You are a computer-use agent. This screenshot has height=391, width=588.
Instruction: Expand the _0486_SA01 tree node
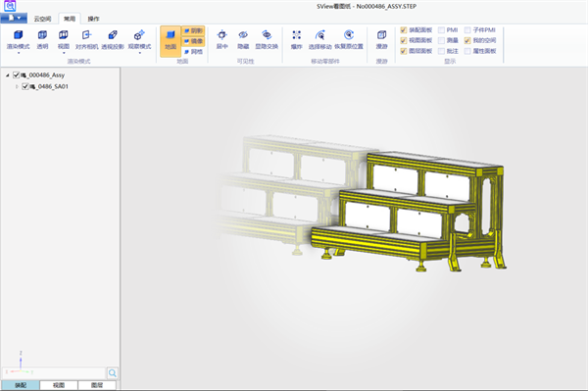[x=17, y=86]
